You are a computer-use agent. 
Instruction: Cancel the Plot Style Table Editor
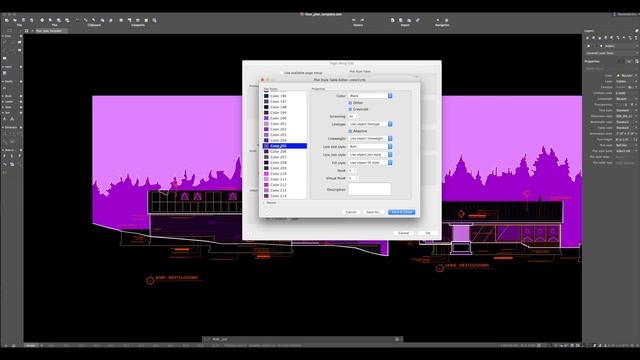click(351, 212)
